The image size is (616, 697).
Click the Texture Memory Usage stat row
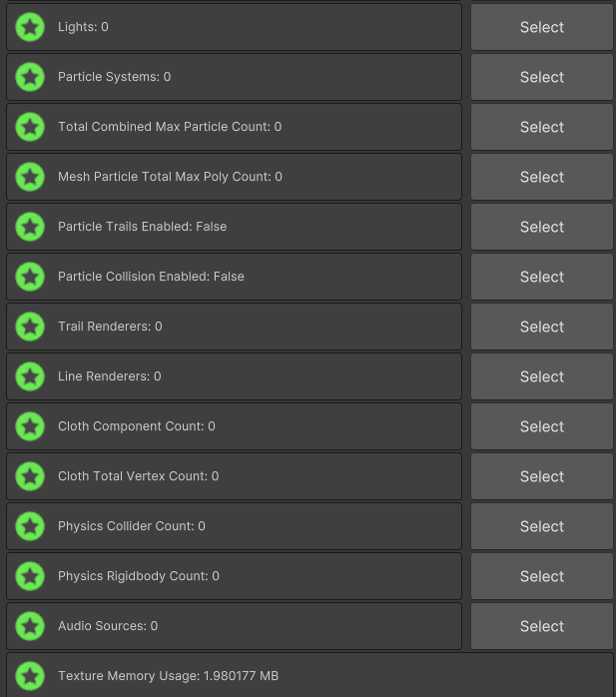(309, 676)
